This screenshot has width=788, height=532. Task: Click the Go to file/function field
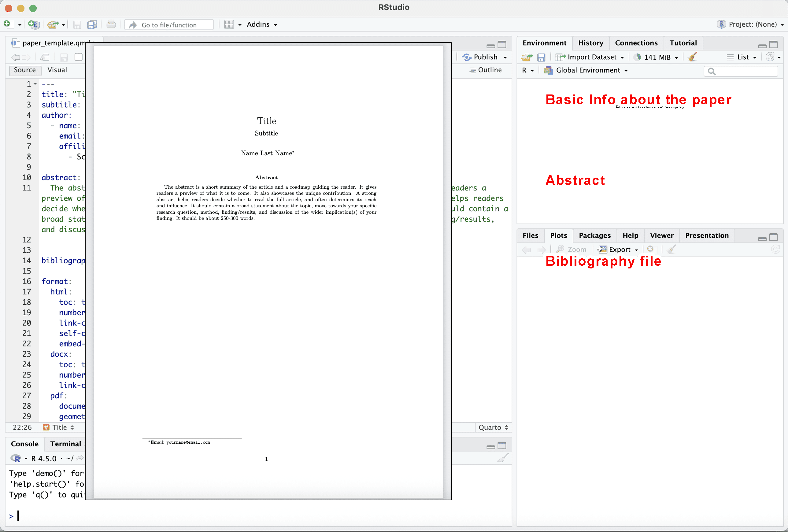(169, 25)
